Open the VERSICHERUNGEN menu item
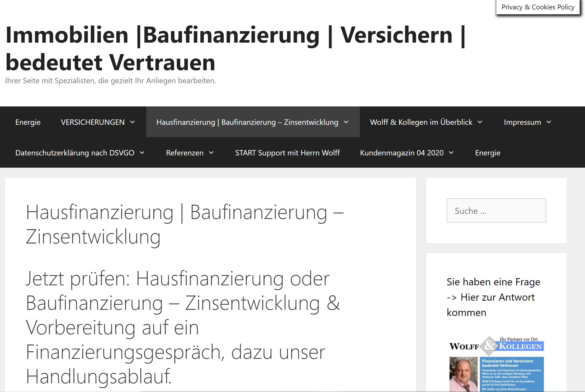This screenshot has height=392, width=585. pos(92,122)
